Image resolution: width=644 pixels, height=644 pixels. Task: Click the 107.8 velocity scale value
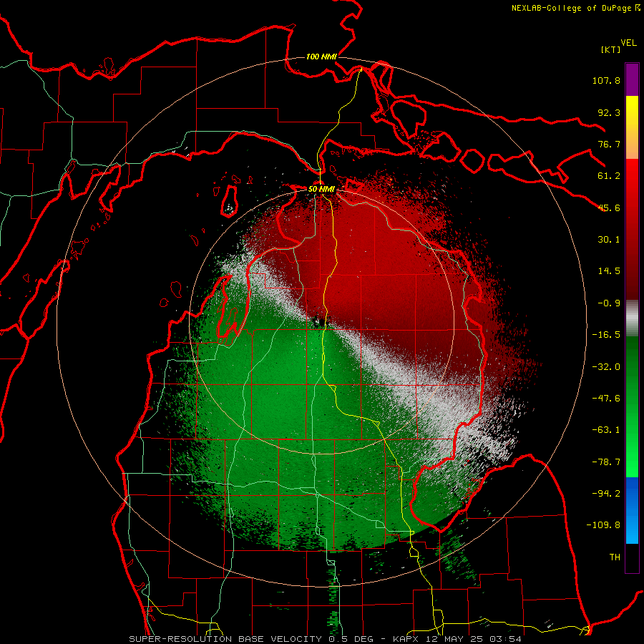tap(606, 80)
